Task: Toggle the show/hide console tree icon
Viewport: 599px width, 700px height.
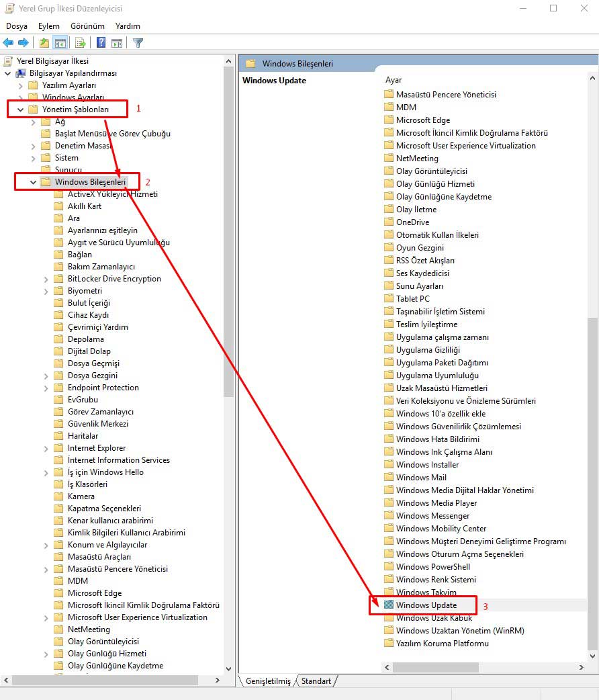Action: pyautogui.click(x=60, y=43)
